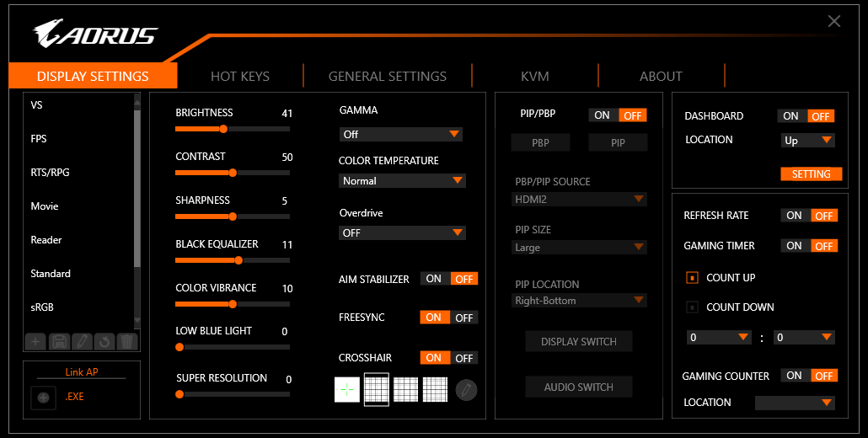
Task: Expand the PIP Size dropdown
Action: tap(579, 247)
